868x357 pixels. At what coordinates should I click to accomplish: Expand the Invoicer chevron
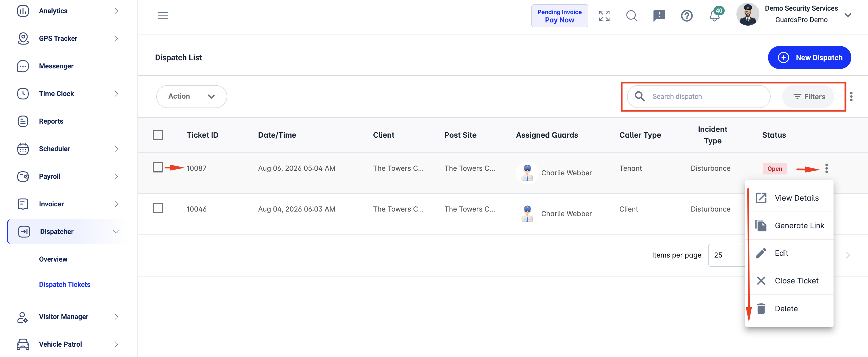point(116,204)
